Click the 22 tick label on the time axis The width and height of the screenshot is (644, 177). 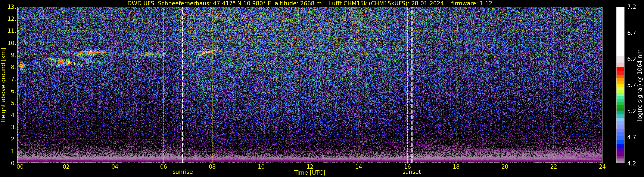(554, 167)
